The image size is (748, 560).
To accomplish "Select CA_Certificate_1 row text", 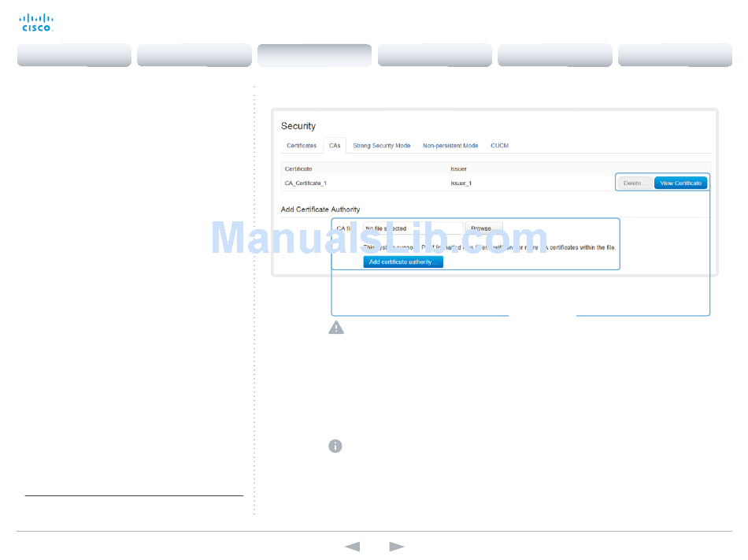I will [x=305, y=184].
